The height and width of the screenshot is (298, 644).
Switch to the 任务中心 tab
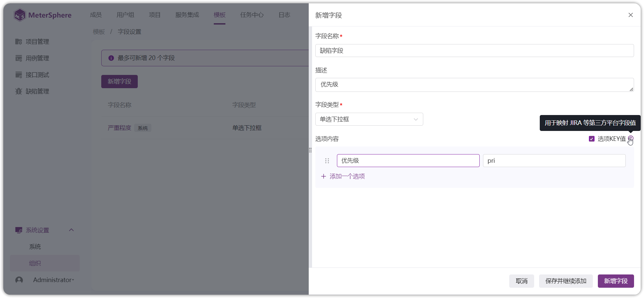(x=252, y=15)
